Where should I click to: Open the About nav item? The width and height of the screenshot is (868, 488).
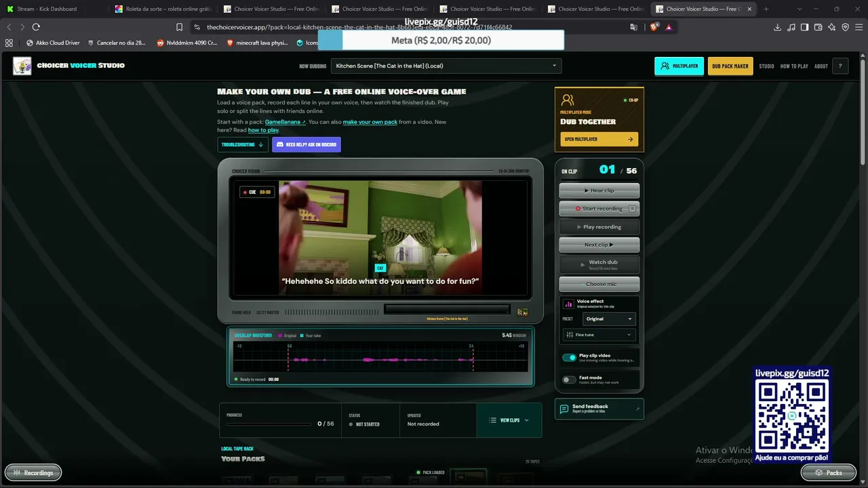(x=821, y=66)
